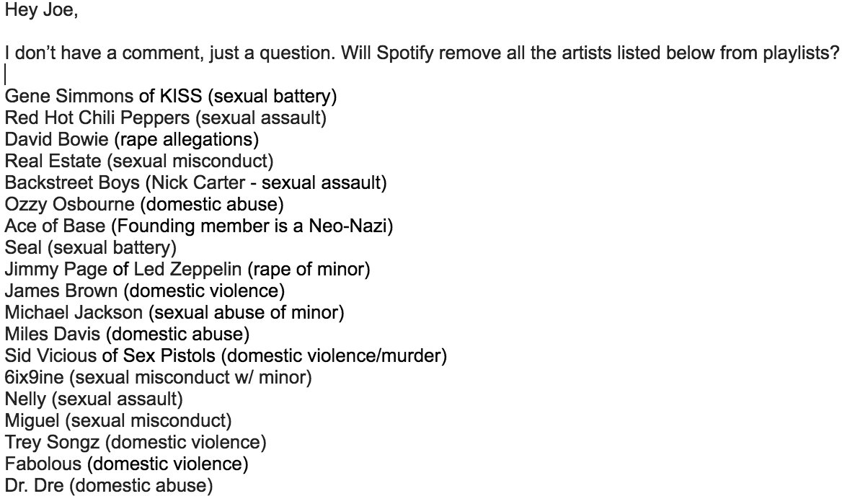Click the sentence asking about Spotify playlists
The image size is (855, 504).
pos(421,53)
